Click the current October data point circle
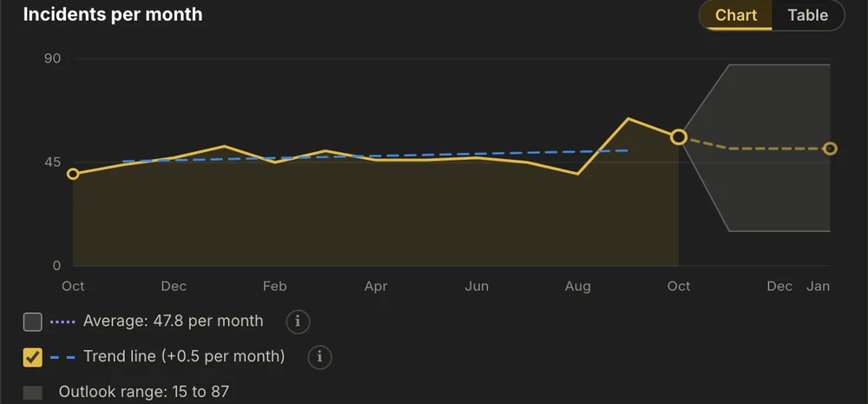The image size is (868, 404). (679, 137)
